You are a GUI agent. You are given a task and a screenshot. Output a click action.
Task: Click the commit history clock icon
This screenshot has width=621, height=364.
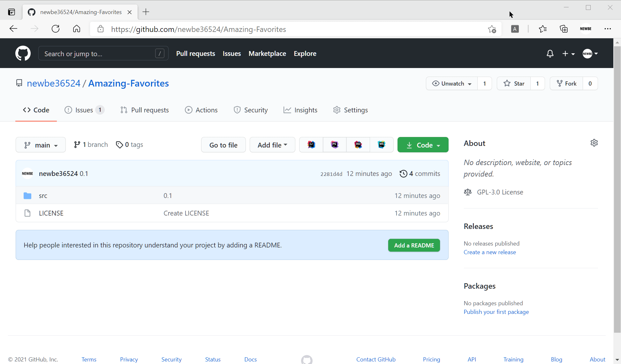(x=403, y=173)
